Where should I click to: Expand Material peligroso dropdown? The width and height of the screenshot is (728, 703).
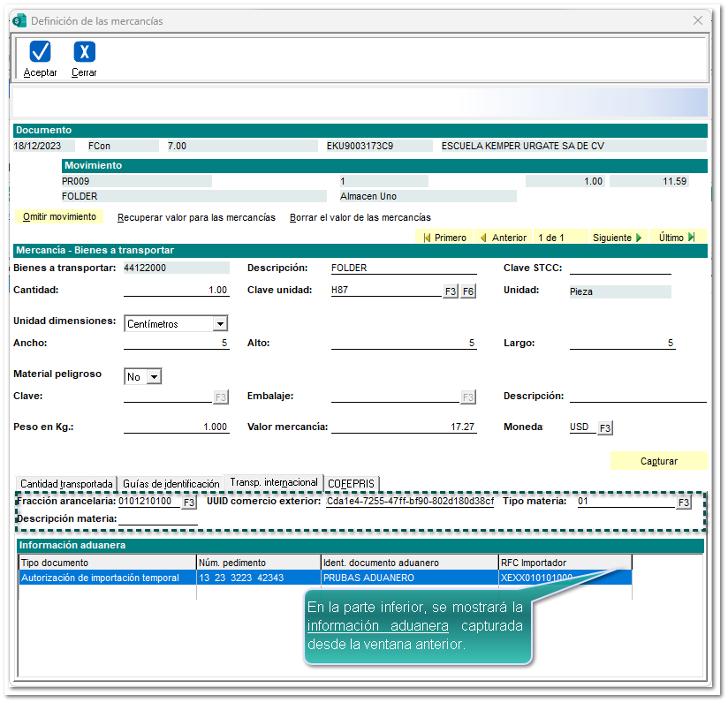[154, 377]
